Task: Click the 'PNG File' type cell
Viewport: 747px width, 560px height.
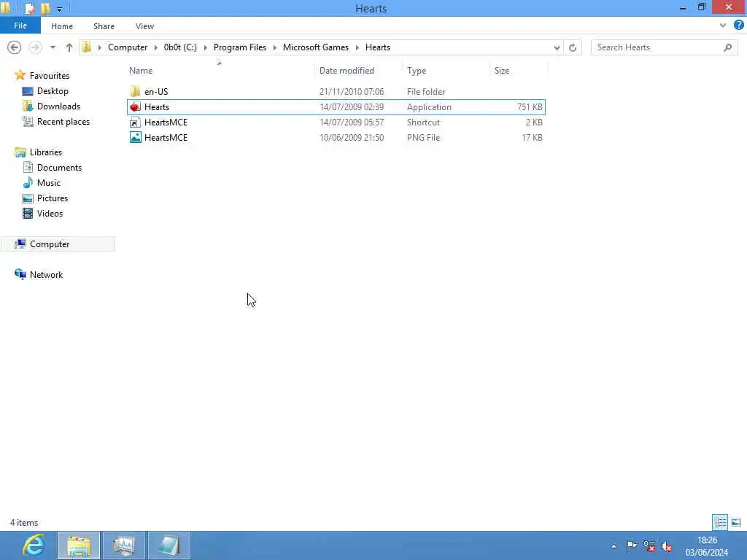Action: click(x=423, y=138)
